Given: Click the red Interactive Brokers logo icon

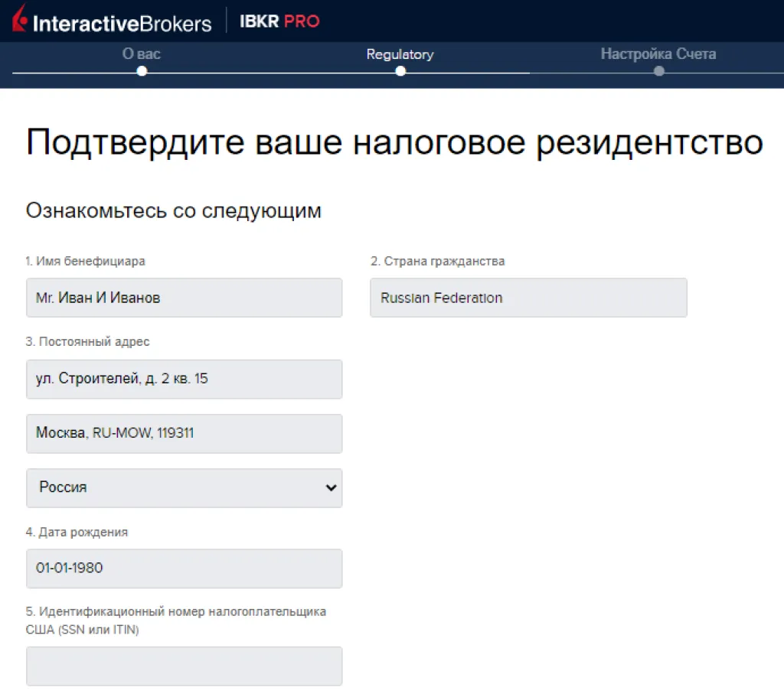Looking at the screenshot, I should [x=20, y=20].
